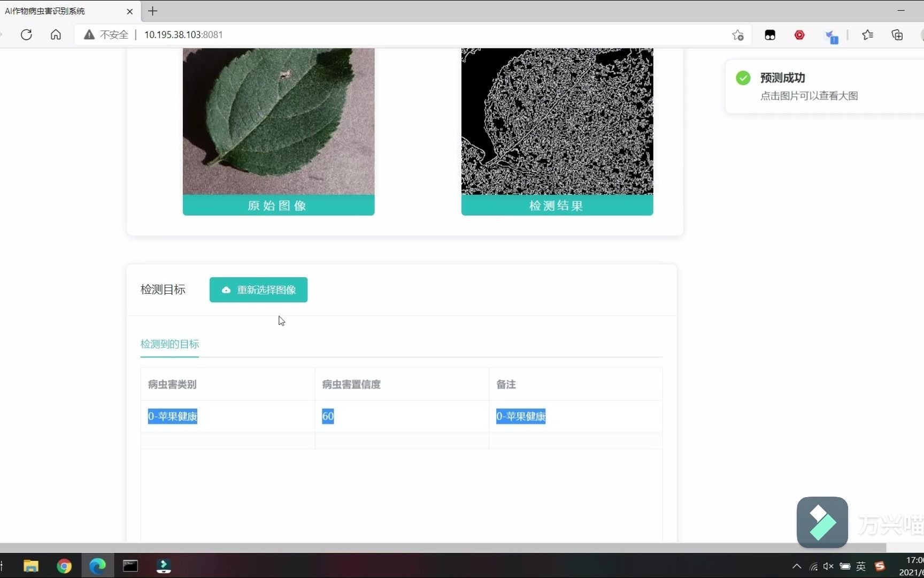924x578 pixels.
Task: Click the 重新选择图像 upload button
Action: pos(258,290)
